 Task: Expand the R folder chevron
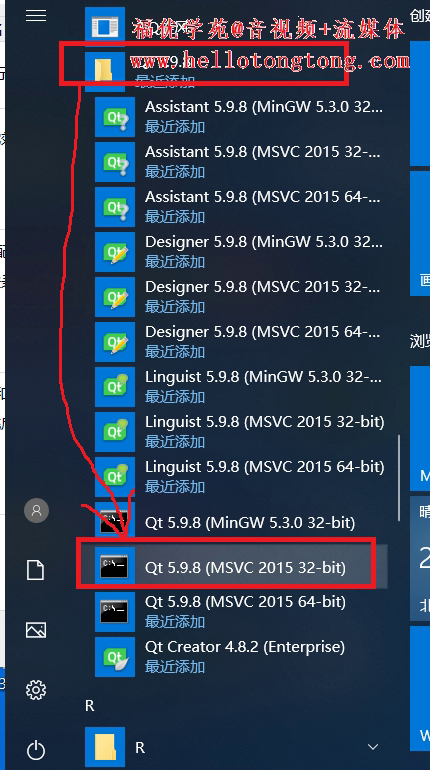(373, 747)
